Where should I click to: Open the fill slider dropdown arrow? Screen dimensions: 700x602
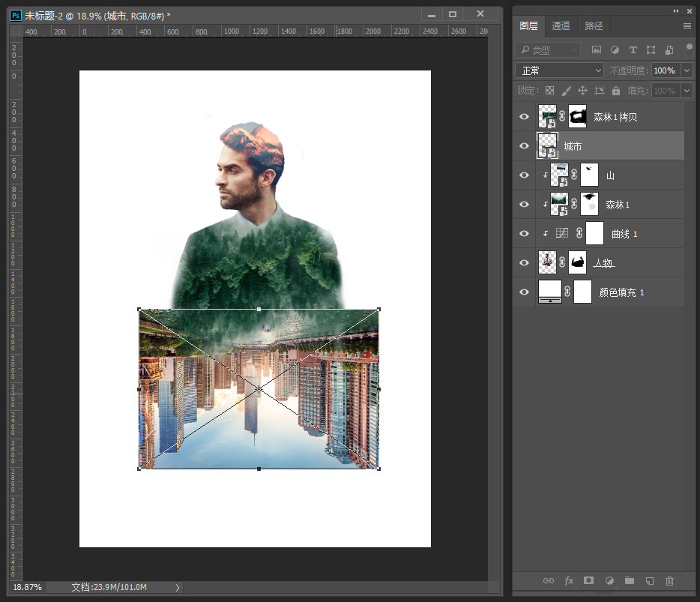click(x=687, y=91)
